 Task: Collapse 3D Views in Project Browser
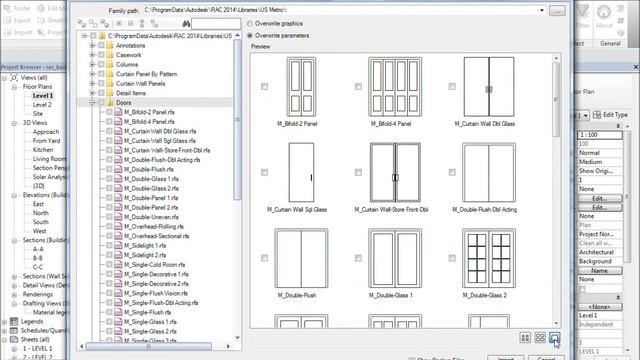click(x=14, y=123)
